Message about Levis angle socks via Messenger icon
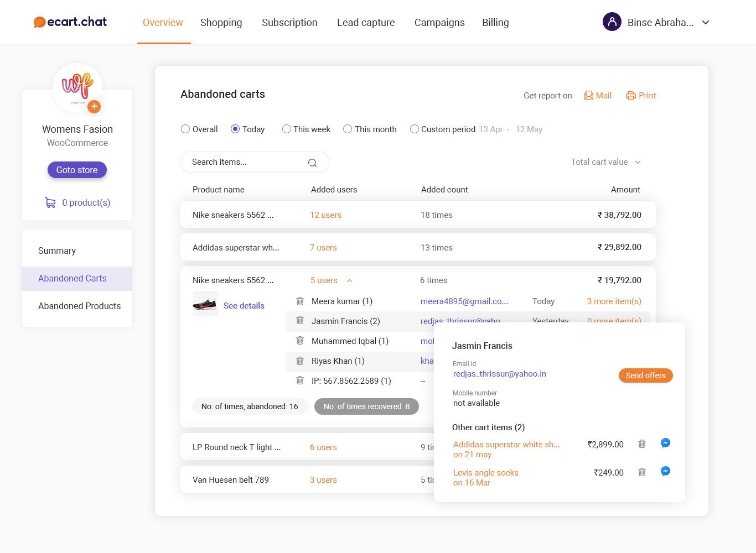756x553 pixels. pos(666,471)
